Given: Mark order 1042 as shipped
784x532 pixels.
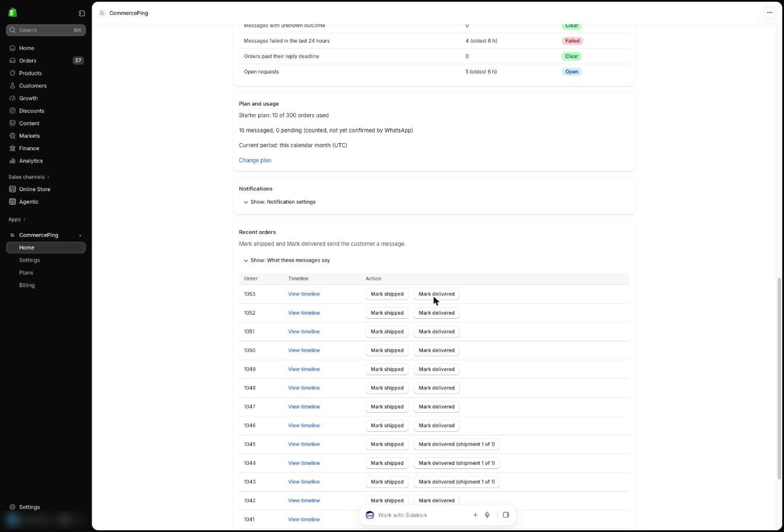Looking at the screenshot, I should point(387,501).
